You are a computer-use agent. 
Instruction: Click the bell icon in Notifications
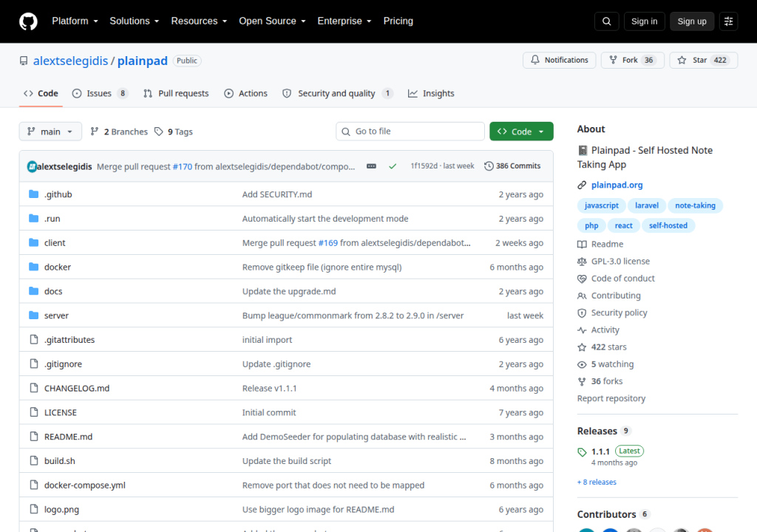tap(535, 60)
